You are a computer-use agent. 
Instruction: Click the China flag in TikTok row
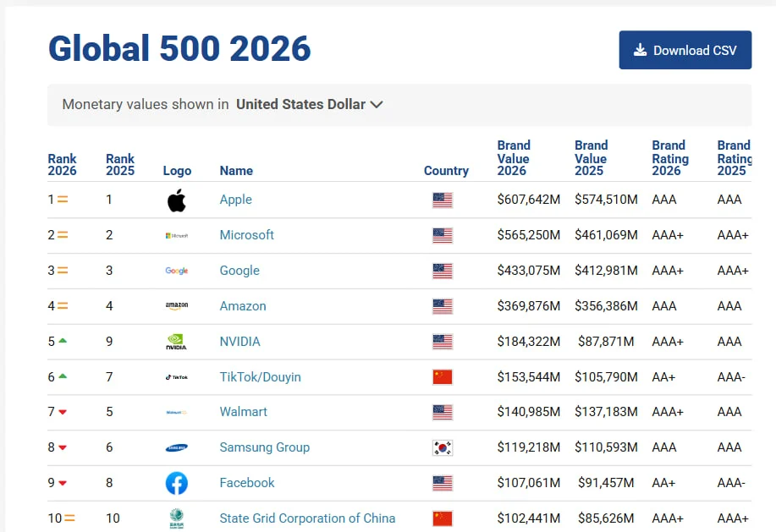click(442, 377)
